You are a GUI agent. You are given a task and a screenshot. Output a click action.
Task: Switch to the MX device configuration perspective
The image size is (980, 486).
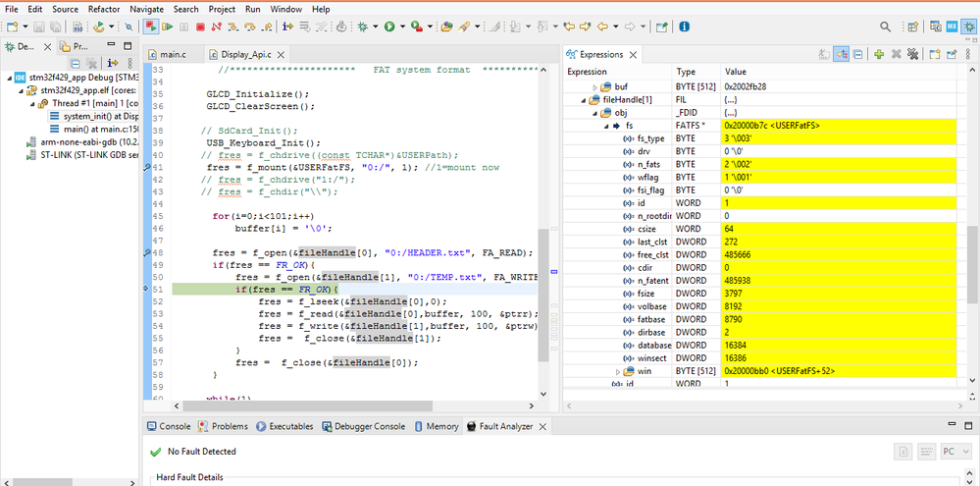click(x=950, y=27)
